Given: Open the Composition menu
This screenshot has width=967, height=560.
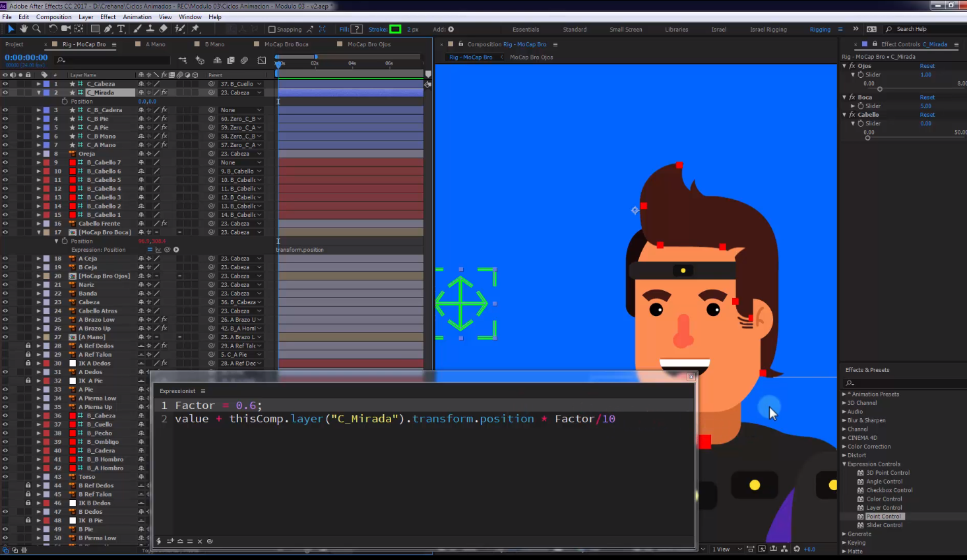Looking at the screenshot, I should (x=53, y=17).
